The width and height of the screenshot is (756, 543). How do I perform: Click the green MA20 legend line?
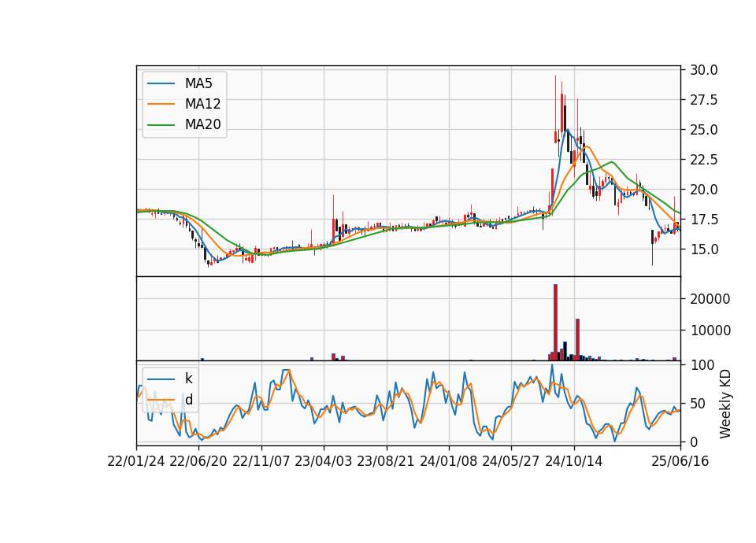coord(161,124)
